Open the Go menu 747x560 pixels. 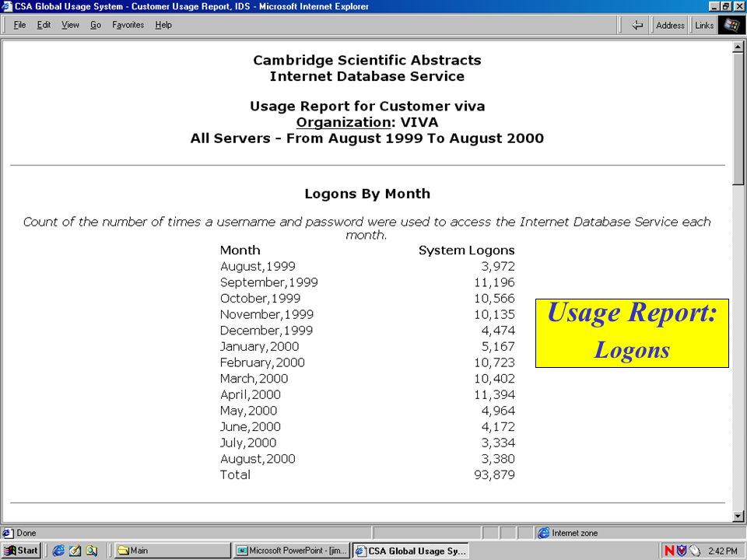click(96, 25)
